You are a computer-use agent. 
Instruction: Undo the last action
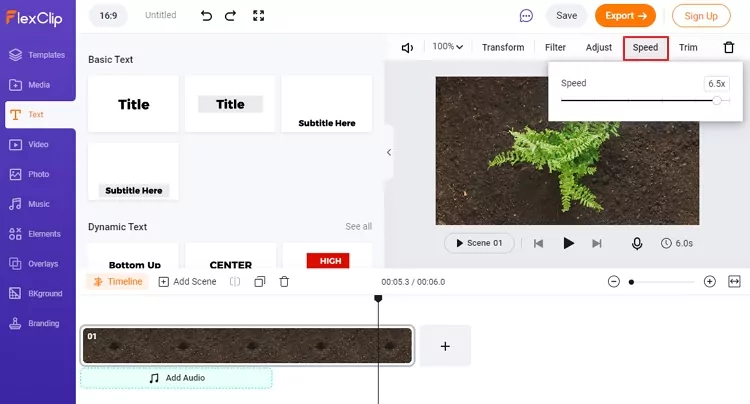206,16
